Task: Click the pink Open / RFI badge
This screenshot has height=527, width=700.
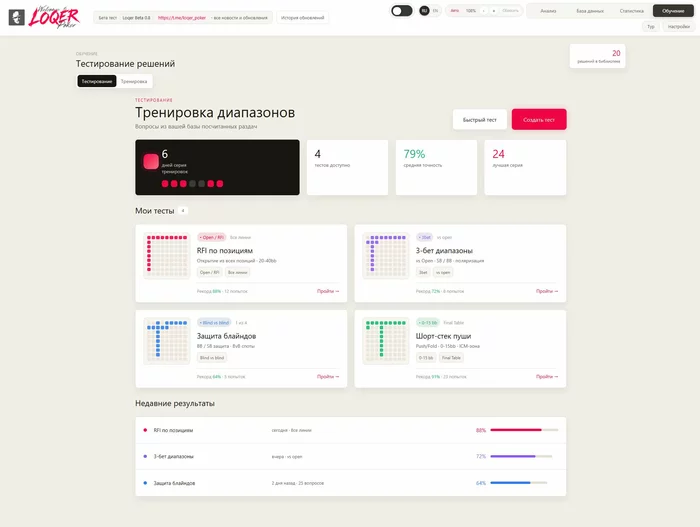Action: point(212,237)
